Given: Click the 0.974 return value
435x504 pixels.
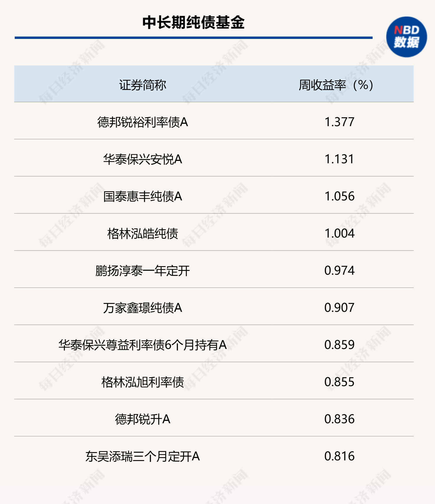Looking at the screenshot, I should tap(339, 271).
